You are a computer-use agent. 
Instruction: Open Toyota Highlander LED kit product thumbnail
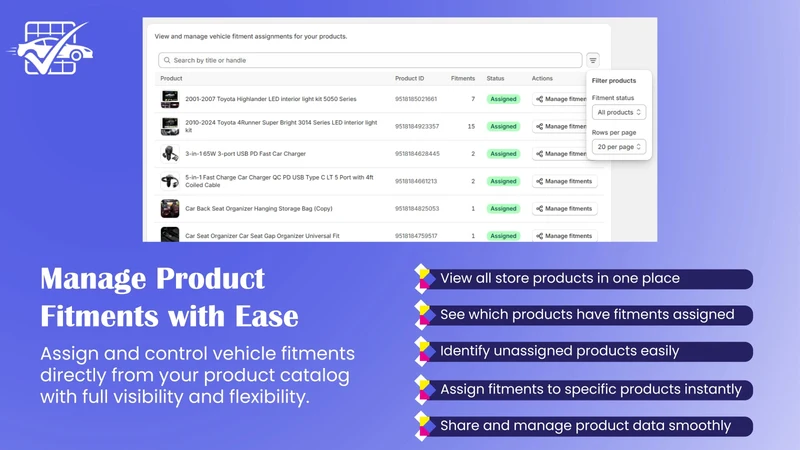[x=170, y=99]
